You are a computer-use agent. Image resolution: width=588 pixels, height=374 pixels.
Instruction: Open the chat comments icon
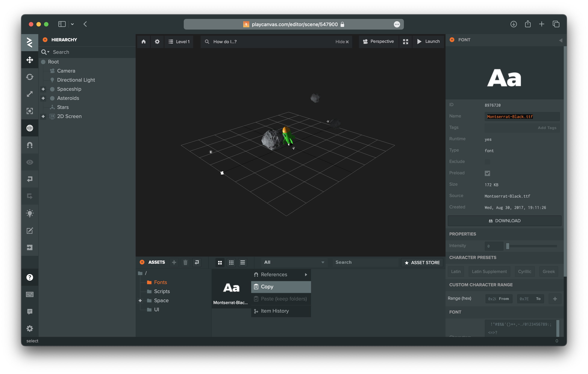30,311
